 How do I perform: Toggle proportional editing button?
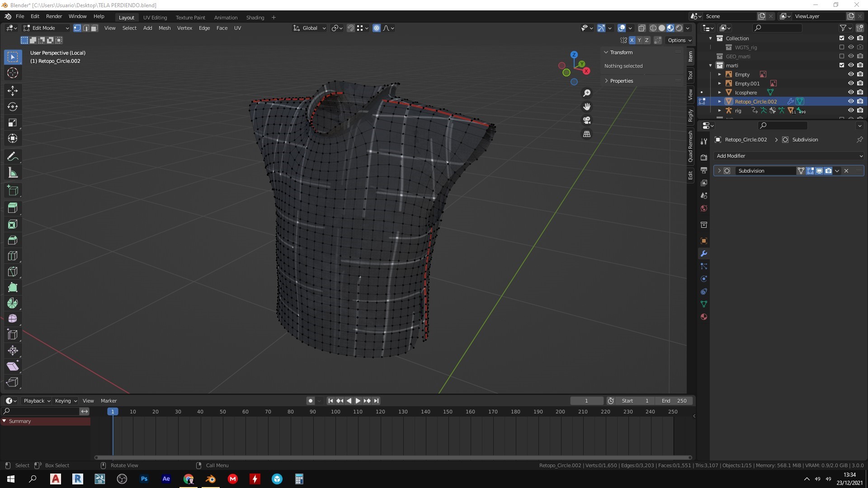[376, 28]
